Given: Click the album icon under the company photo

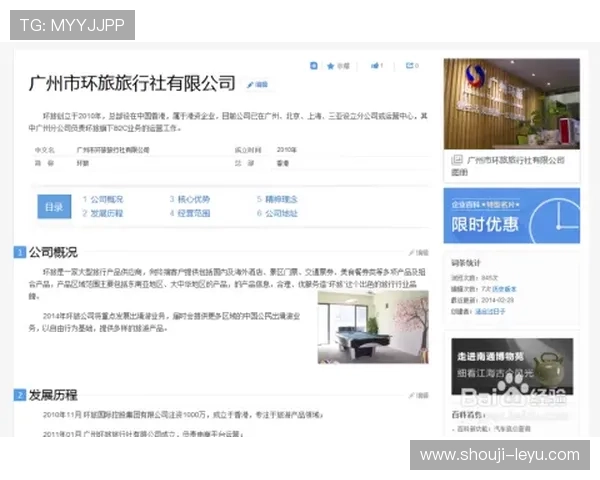Looking at the screenshot, I should tap(457, 160).
